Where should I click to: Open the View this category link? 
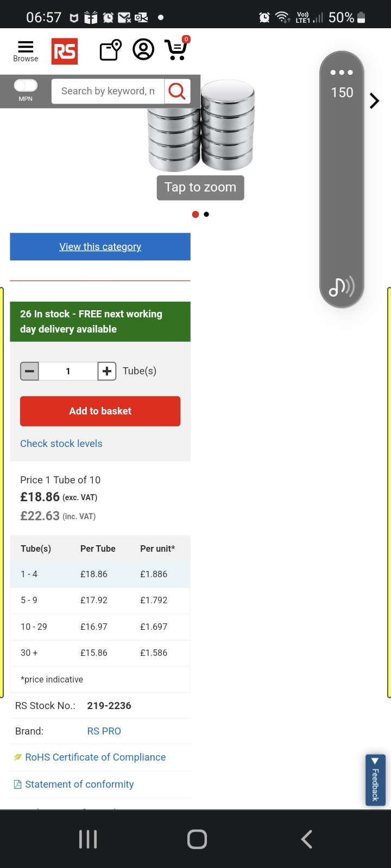tap(100, 247)
